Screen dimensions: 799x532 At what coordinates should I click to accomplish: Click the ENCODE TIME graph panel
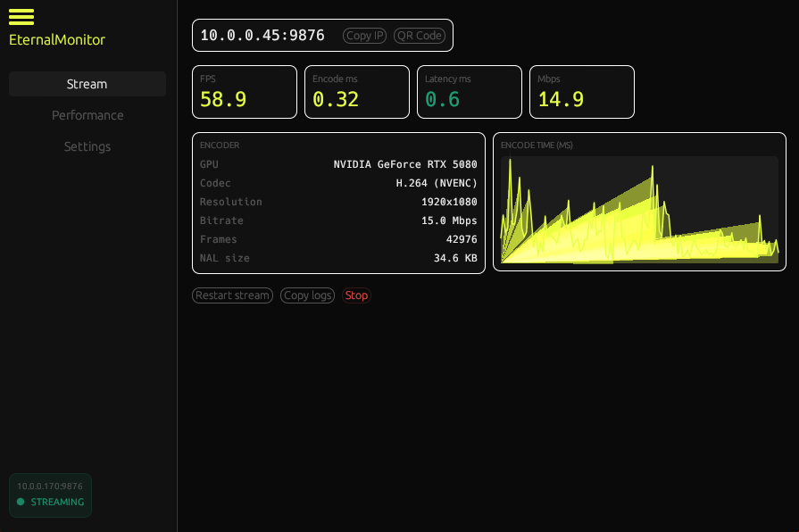(639, 201)
